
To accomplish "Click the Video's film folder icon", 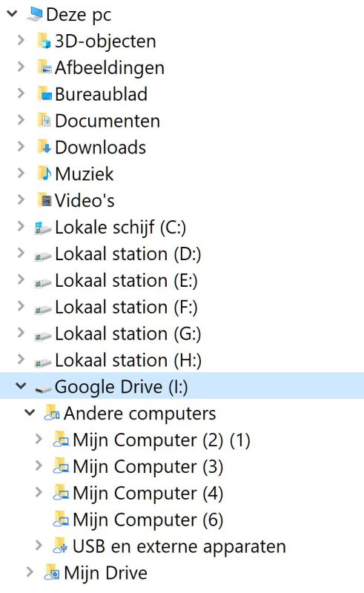I will click(44, 200).
